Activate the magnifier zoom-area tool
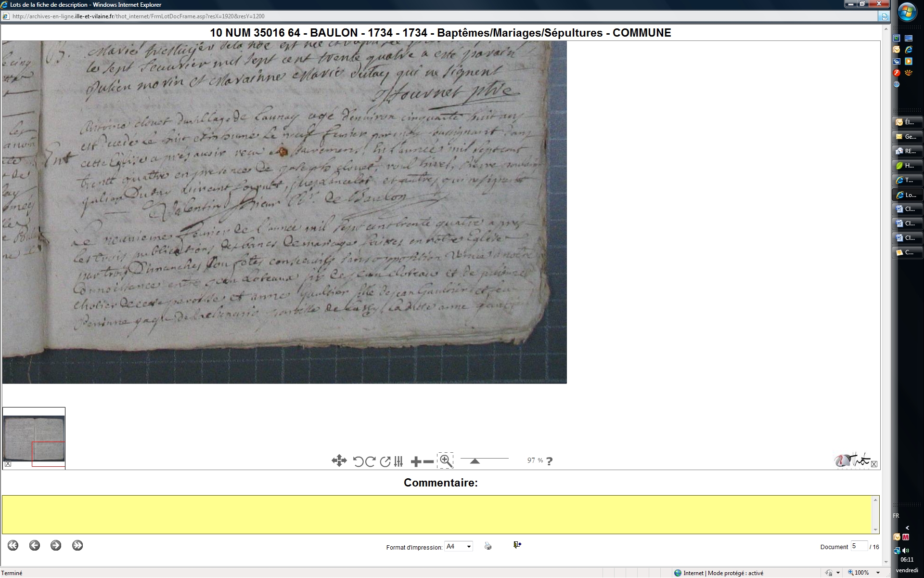The width and height of the screenshot is (924, 578). [446, 461]
